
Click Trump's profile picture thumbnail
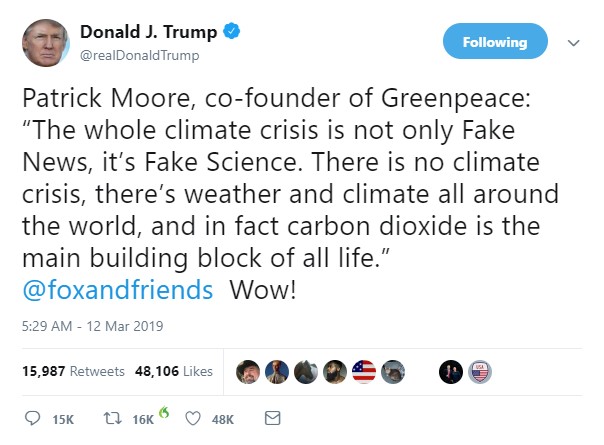44,43
